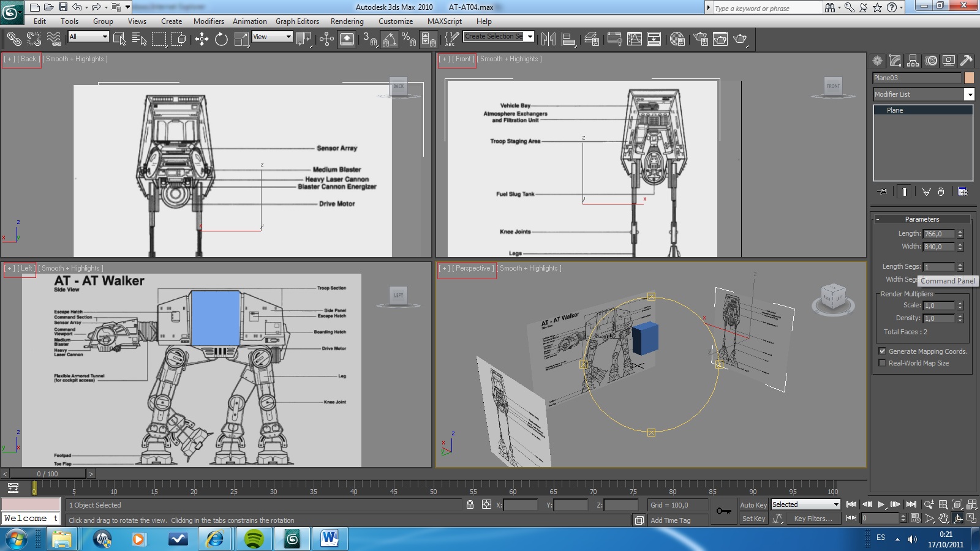980x551 pixels.
Task: Click the Select and Manipulate tool
Action: click(x=326, y=39)
